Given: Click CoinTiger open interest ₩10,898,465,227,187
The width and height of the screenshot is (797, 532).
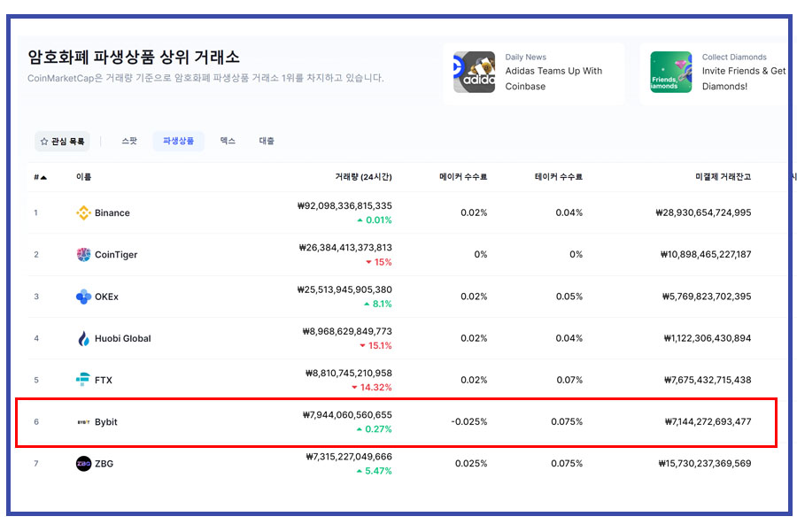Looking at the screenshot, I should tap(706, 255).
